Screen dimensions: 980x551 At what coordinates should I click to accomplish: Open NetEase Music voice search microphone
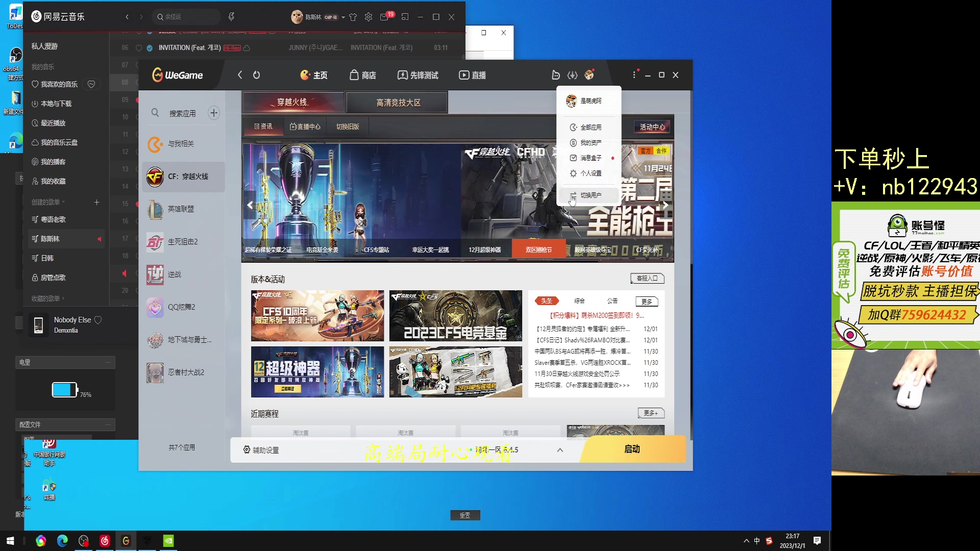click(x=231, y=17)
